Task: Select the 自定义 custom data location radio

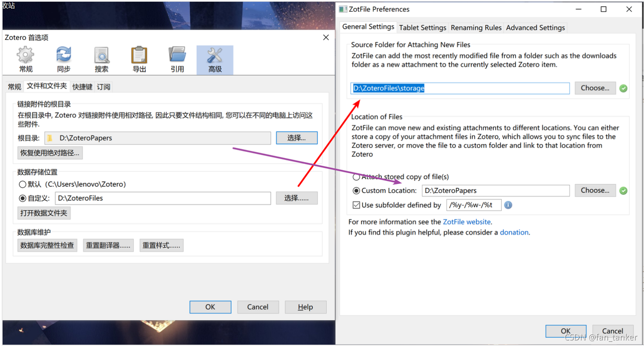Action: click(22, 198)
